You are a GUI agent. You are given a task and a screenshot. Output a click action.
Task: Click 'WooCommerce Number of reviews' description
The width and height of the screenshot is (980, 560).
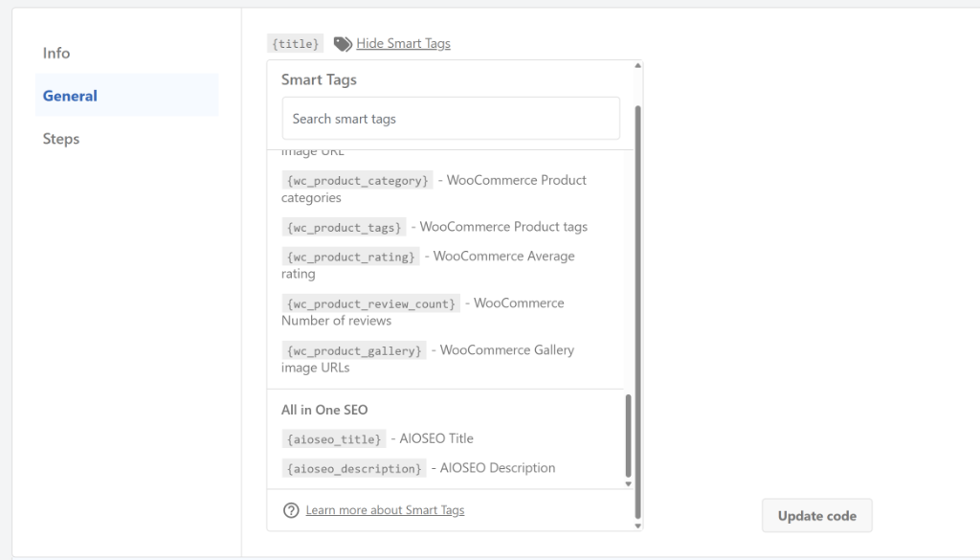(423, 312)
